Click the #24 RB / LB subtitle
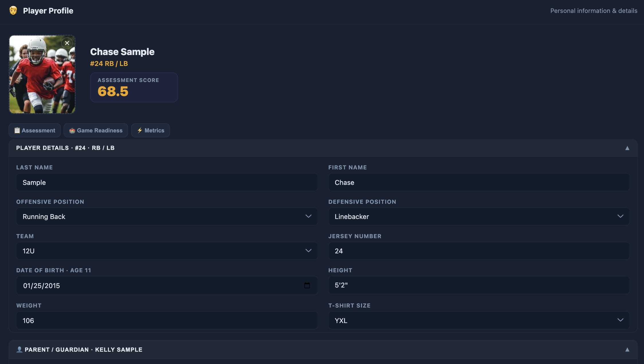Viewport: 644px width, 364px height. point(109,64)
